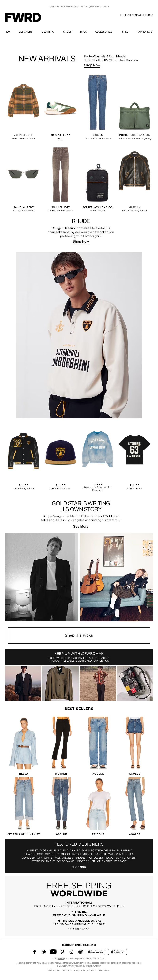Click Shop Now under New Arrivals
The width and height of the screenshot is (158, 980).
pyautogui.click(x=92, y=65)
